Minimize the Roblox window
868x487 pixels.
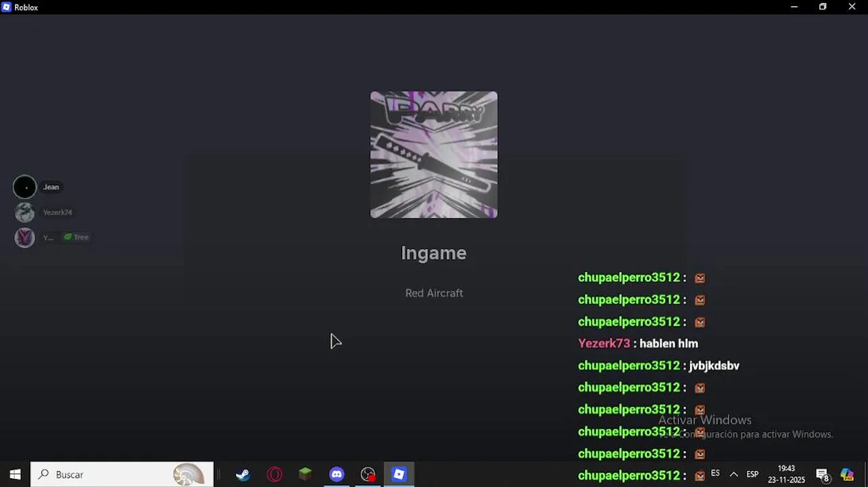(x=794, y=7)
